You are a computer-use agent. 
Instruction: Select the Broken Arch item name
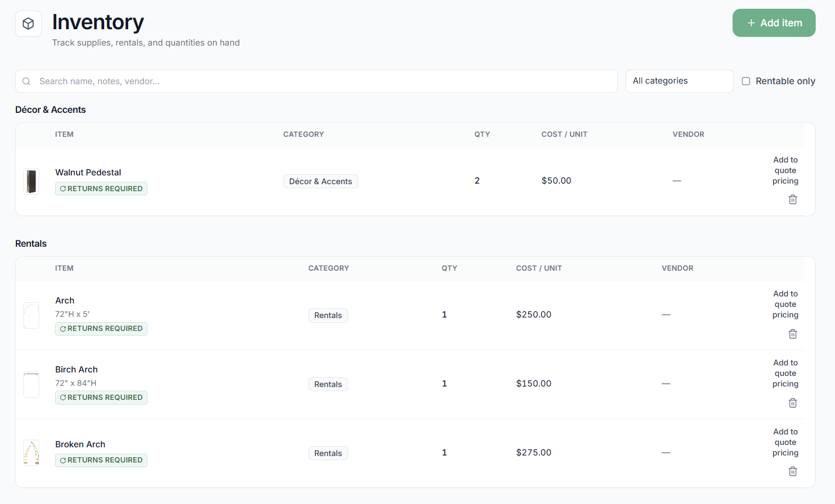click(80, 444)
